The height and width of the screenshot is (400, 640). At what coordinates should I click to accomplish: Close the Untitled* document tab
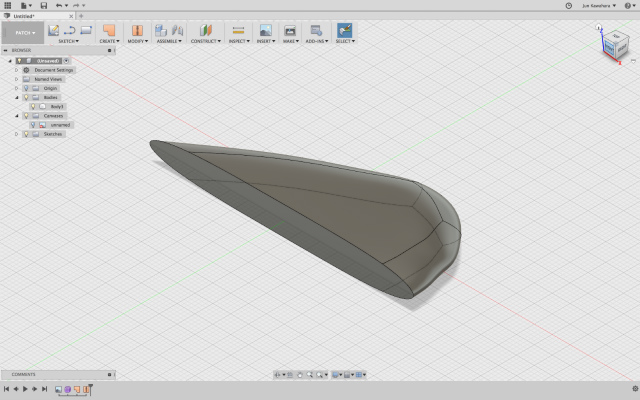(x=71, y=16)
